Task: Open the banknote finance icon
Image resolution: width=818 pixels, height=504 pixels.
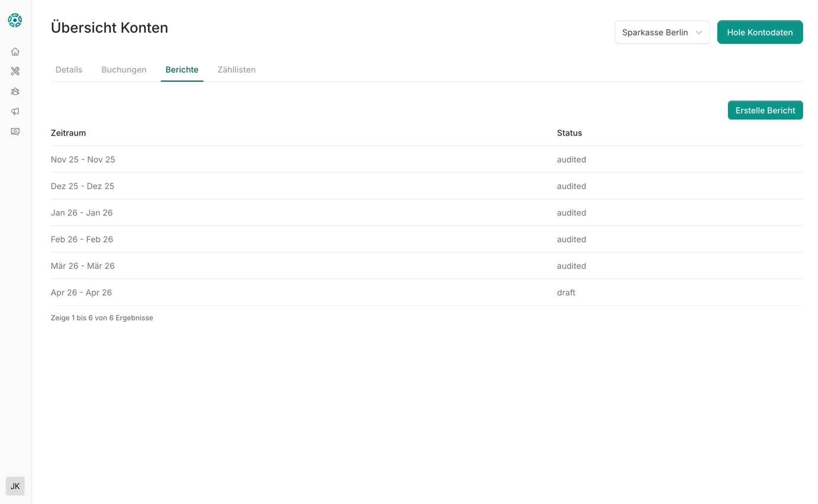Action: 15,131
